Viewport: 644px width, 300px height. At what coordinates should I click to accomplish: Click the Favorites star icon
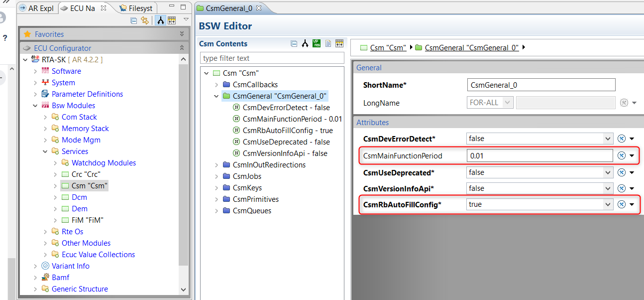pos(27,34)
